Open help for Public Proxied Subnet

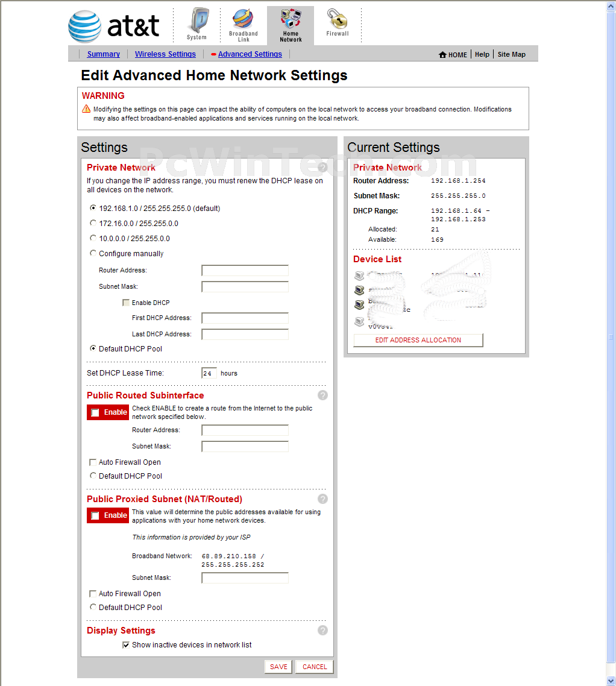coord(323,499)
